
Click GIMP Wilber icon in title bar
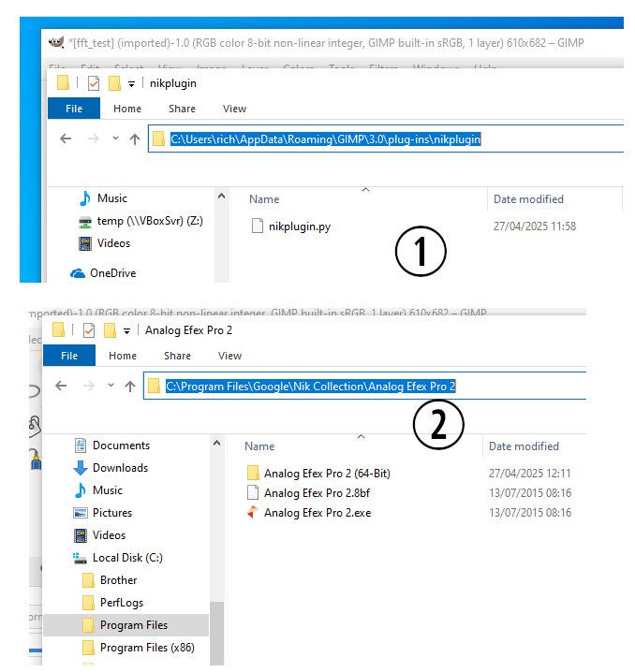(x=56, y=42)
